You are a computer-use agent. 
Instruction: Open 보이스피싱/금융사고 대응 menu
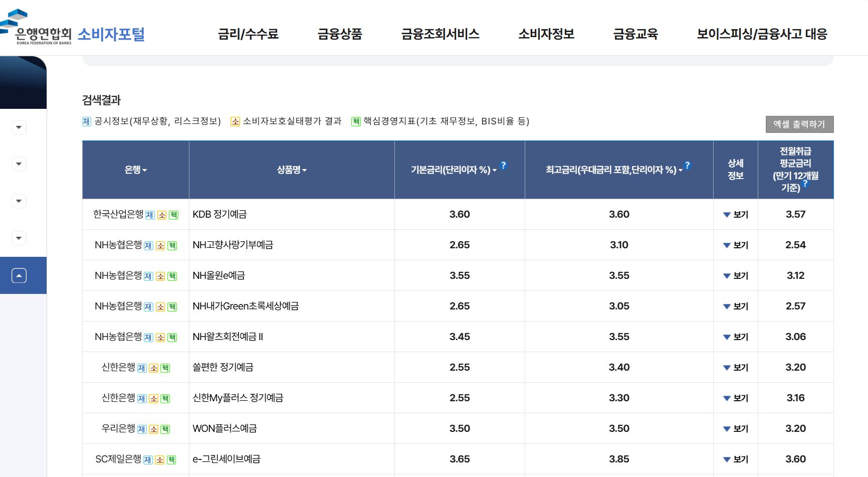(762, 34)
